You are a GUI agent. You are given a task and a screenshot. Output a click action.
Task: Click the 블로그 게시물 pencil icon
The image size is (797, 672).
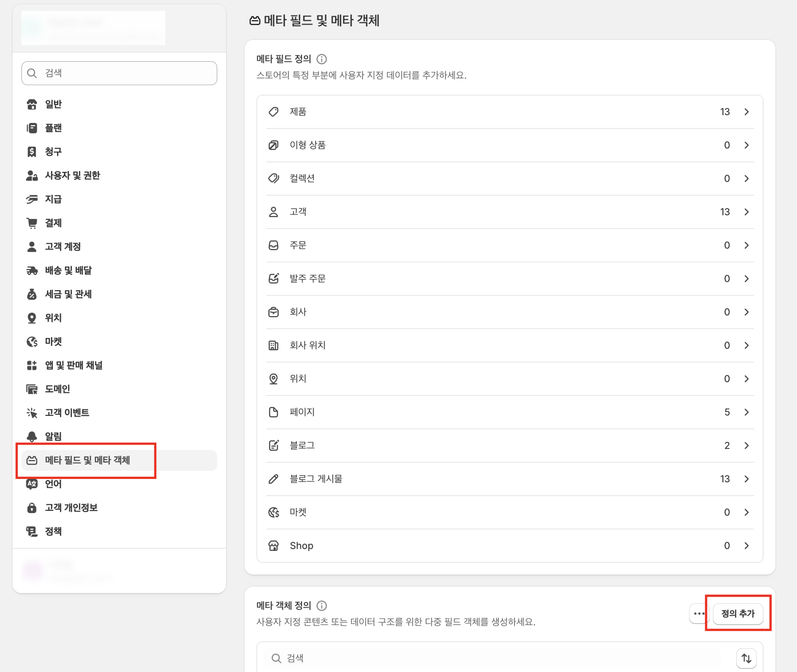(273, 479)
